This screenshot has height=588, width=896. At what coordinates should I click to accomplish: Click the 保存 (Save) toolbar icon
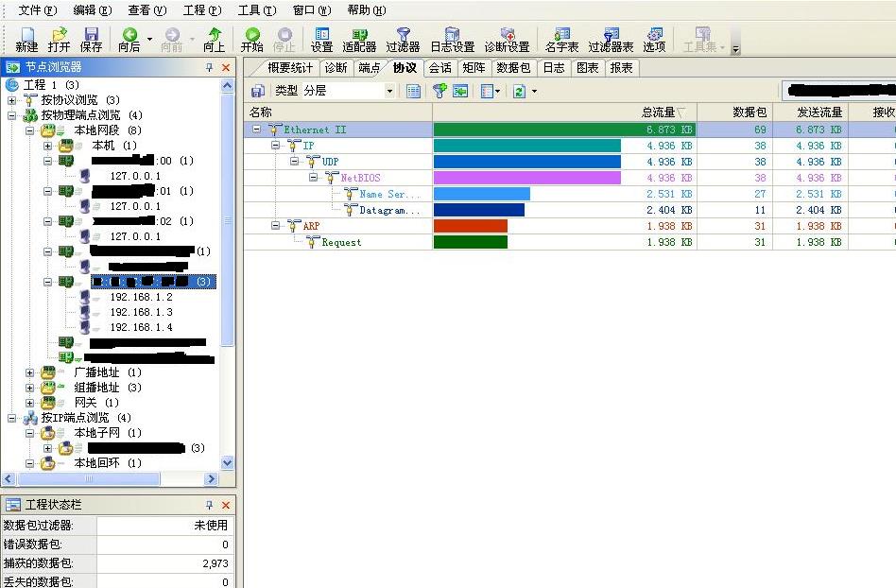coord(91,39)
